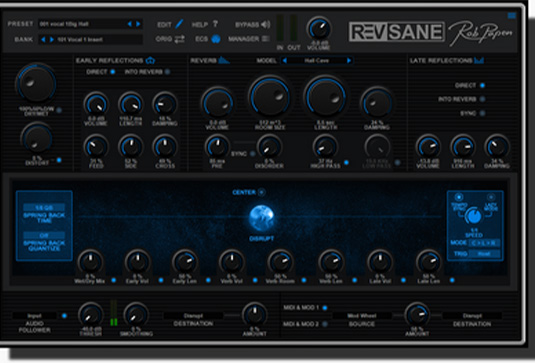535x363 pixels.
Task: Click the Reverb Length knob
Action: click(x=326, y=97)
